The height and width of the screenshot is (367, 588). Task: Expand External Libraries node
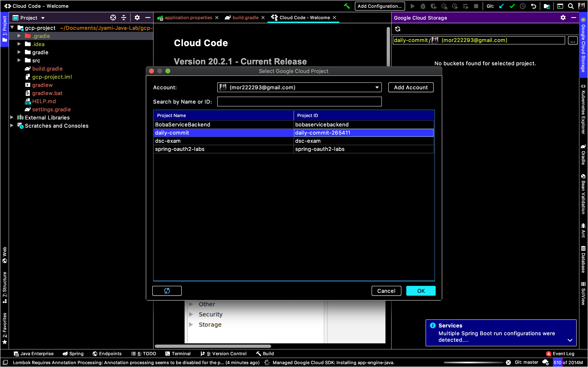click(12, 117)
